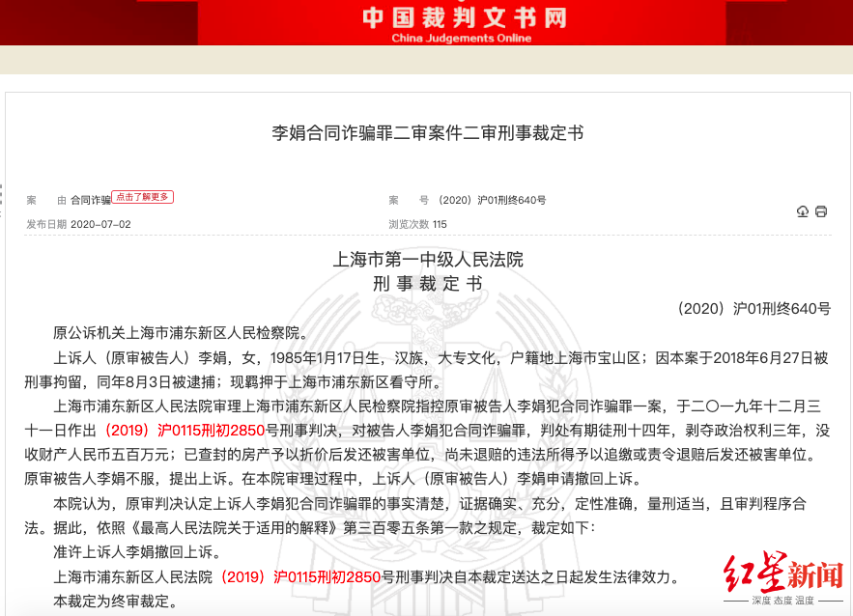Image resolution: width=853 pixels, height=616 pixels.
Task: Select the dark red top bar above the logo
Action: (426, 3)
